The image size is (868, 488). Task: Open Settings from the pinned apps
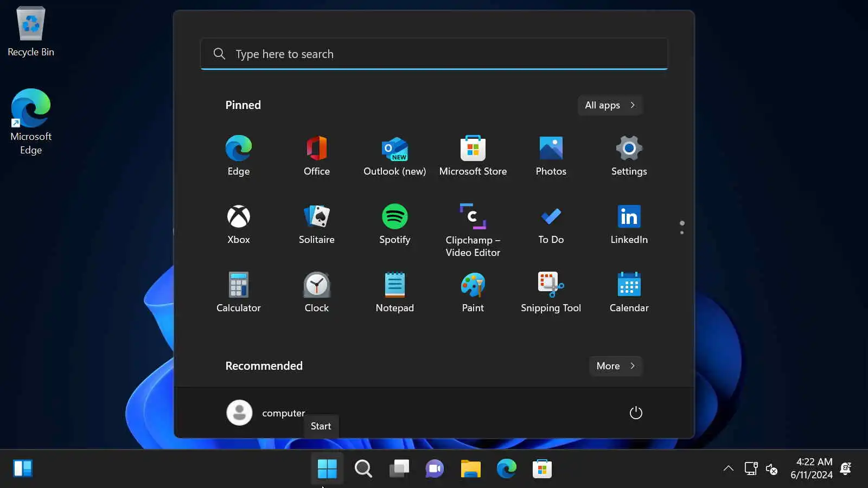click(x=629, y=156)
